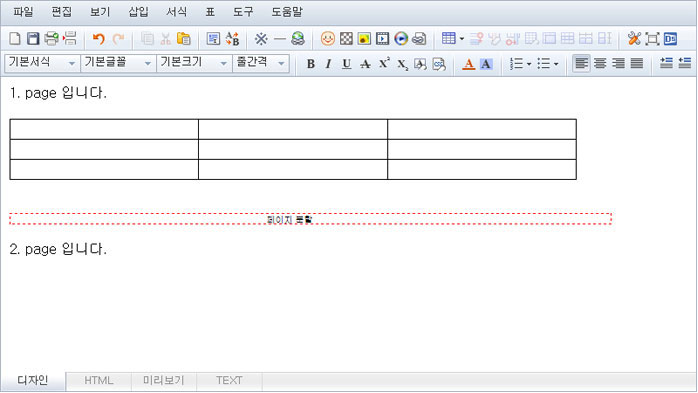The width and height of the screenshot is (698, 393).
Task: Justify text alignment
Action: click(x=637, y=64)
